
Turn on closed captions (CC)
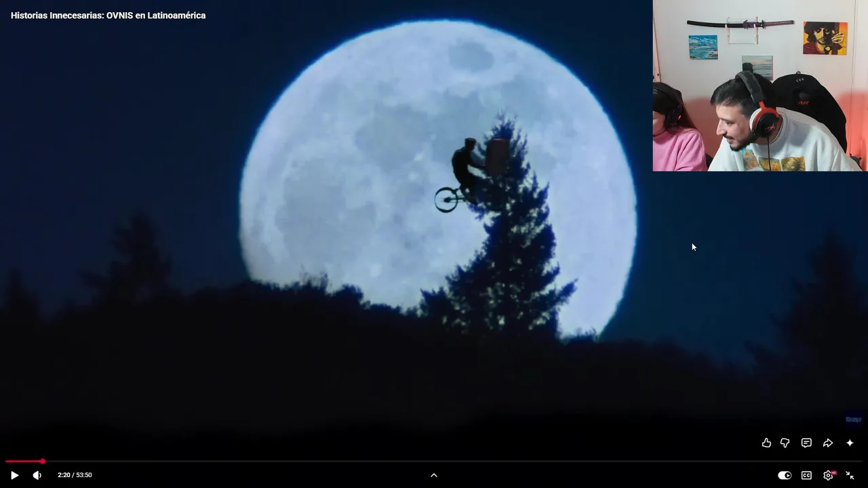[x=806, y=475]
